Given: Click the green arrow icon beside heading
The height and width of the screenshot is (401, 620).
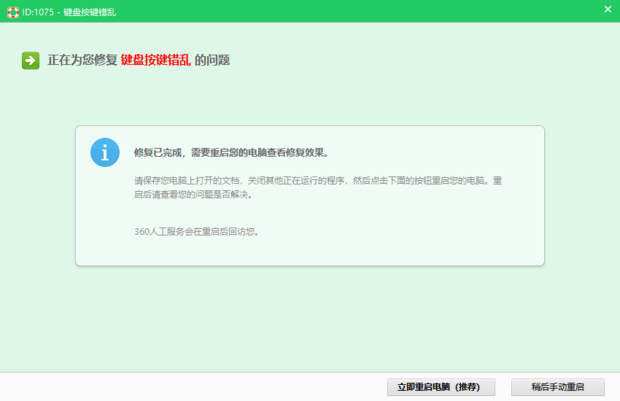Looking at the screenshot, I should (30, 61).
